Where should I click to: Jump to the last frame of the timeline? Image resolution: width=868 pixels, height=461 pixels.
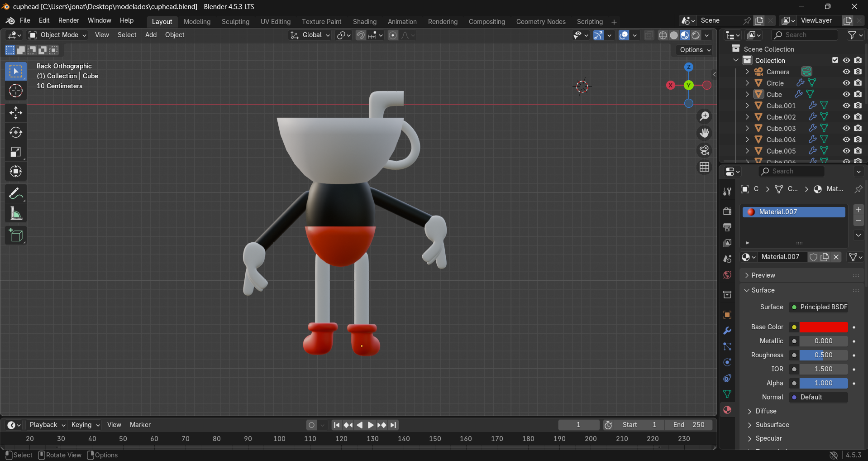pos(393,425)
